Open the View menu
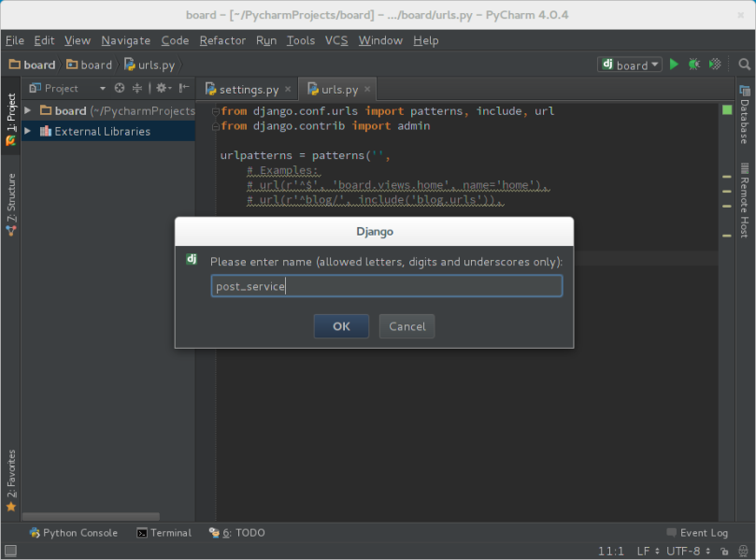 (x=78, y=40)
